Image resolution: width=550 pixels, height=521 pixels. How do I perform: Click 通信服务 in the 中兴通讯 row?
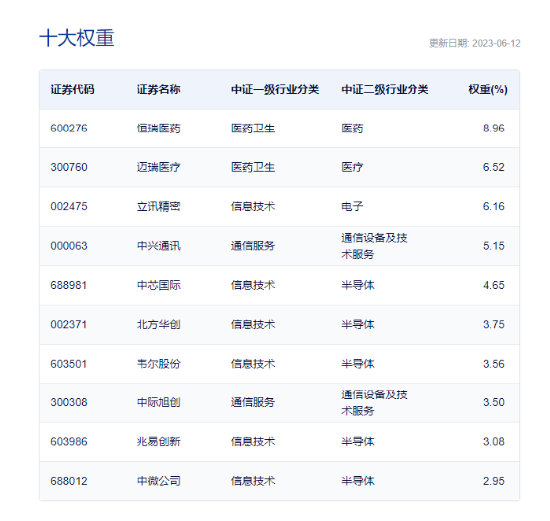pyautogui.click(x=253, y=246)
